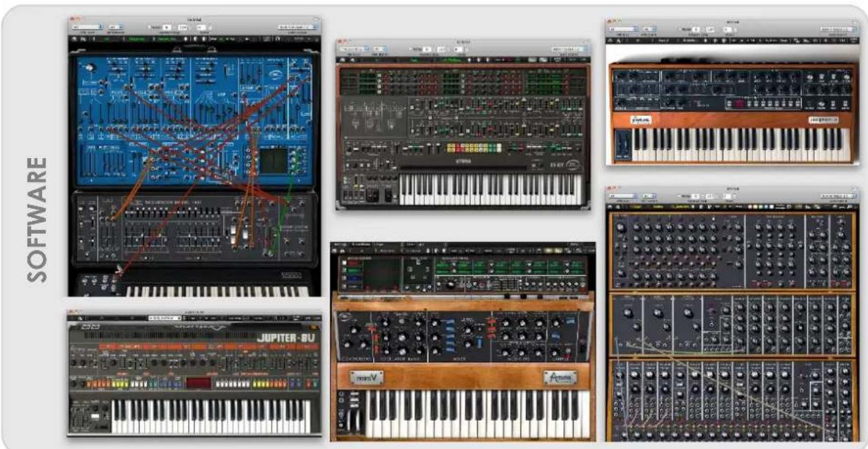Open the top-left view dropdown in the ARP 2600 window

coord(88,28)
